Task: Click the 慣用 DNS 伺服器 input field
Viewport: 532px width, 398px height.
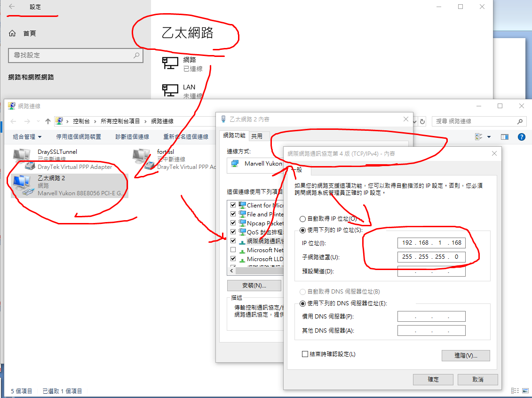Action: tap(431, 317)
